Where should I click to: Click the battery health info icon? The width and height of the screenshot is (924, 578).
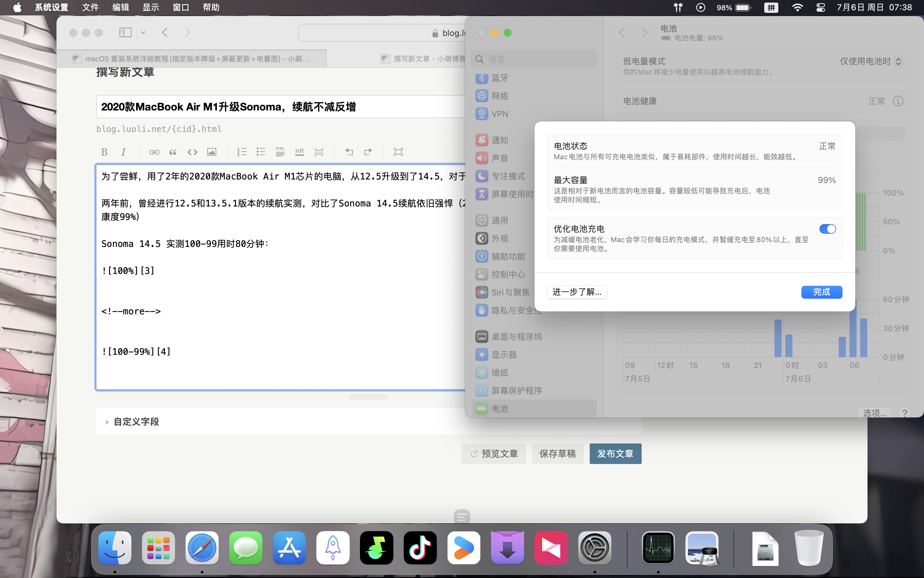898,101
